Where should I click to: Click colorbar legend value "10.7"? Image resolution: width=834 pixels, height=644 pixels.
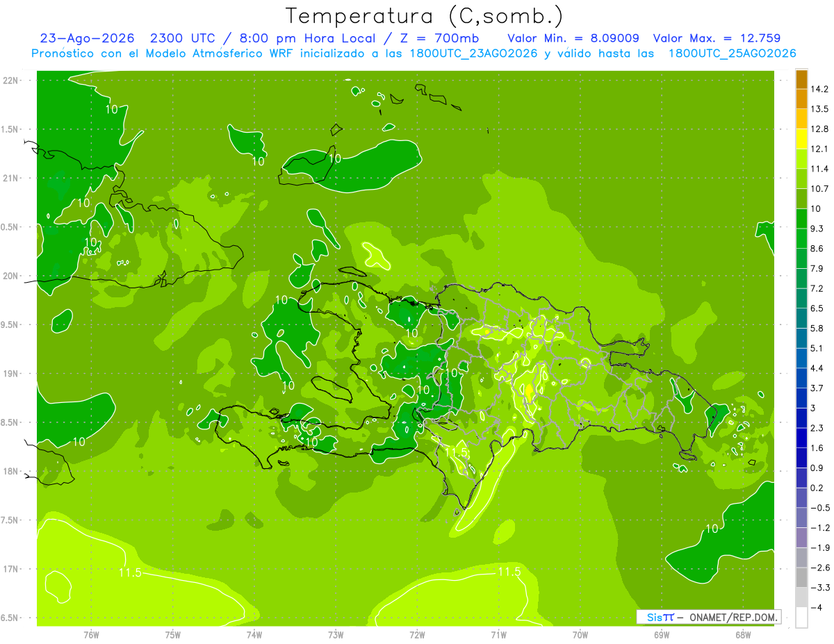pyautogui.click(x=819, y=188)
